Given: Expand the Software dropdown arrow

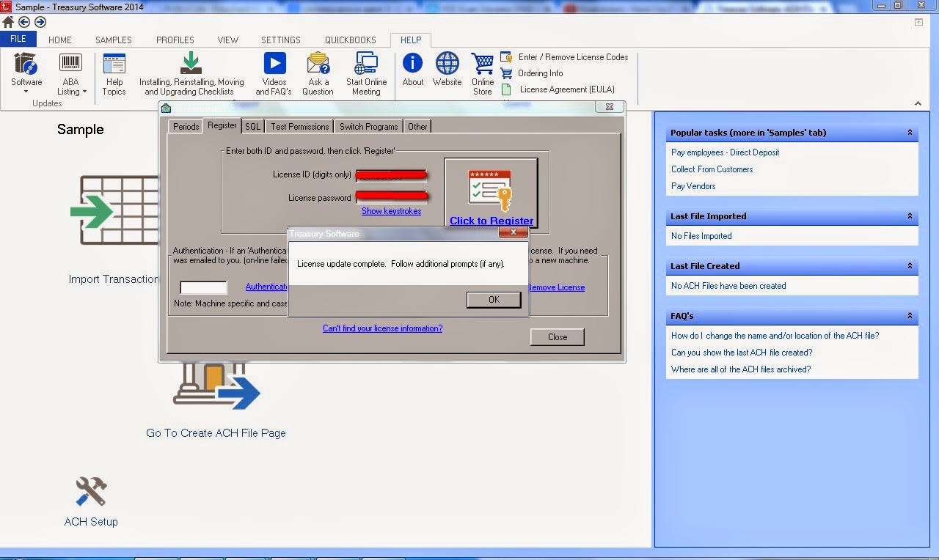Looking at the screenshot, I should [26, 92].
